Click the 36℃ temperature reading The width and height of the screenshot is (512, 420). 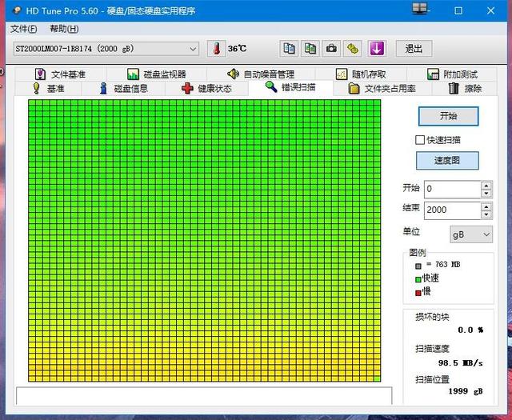click(237, 49)
